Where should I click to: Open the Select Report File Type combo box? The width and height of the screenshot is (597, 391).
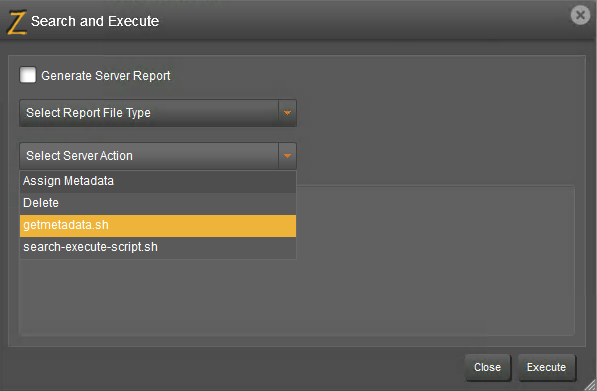[158, 113]
